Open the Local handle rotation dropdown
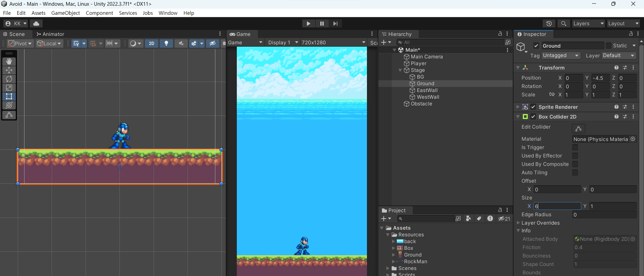The image size is (644, 276). (x=49, y=43)
